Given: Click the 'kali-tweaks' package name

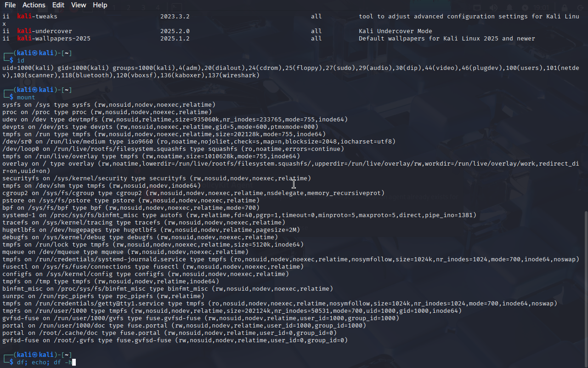Looking at the screenshot, I should 37,17.
